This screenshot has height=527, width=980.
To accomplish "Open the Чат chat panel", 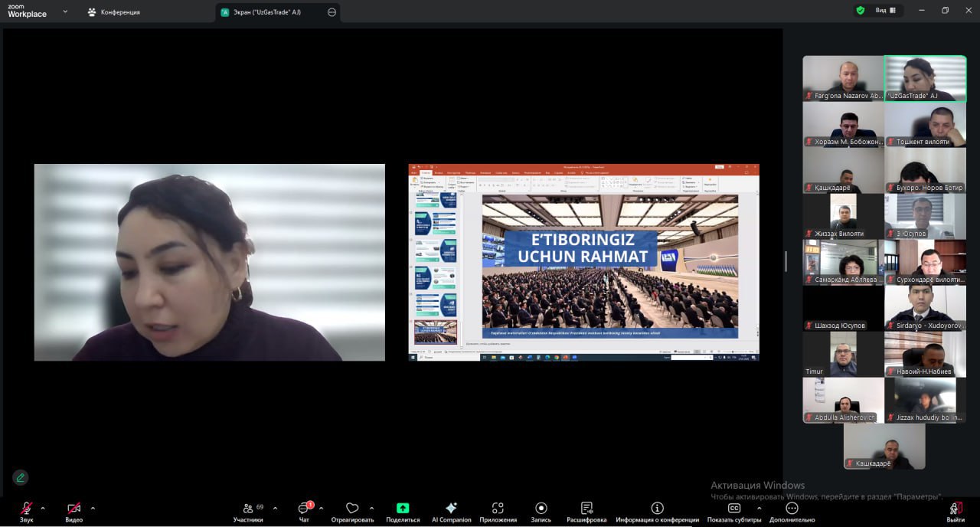I will pyautogui.click(x=304, y=509).
